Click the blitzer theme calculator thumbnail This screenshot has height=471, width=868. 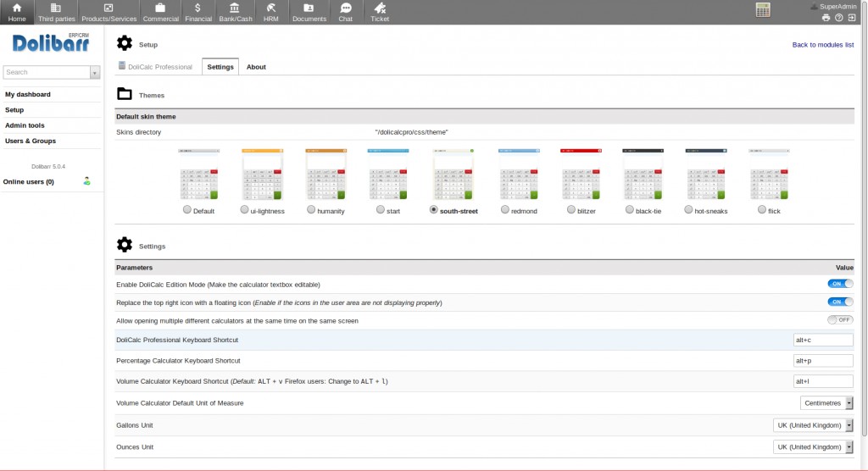tap(581, 175)
